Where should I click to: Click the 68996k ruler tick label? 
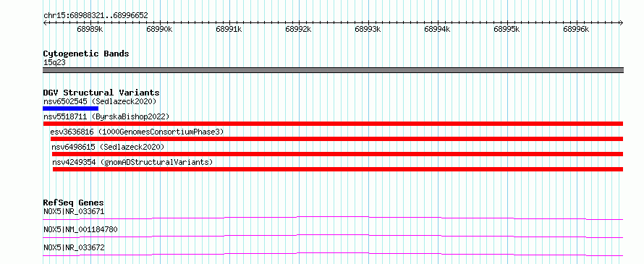pyautogui.click(x=576, y=30)
